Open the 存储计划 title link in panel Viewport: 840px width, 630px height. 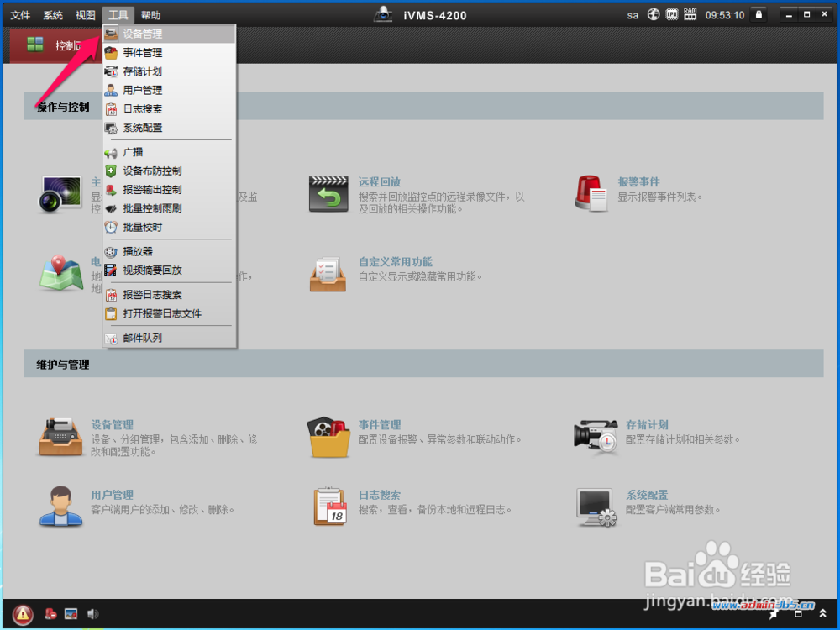point(647,425)
